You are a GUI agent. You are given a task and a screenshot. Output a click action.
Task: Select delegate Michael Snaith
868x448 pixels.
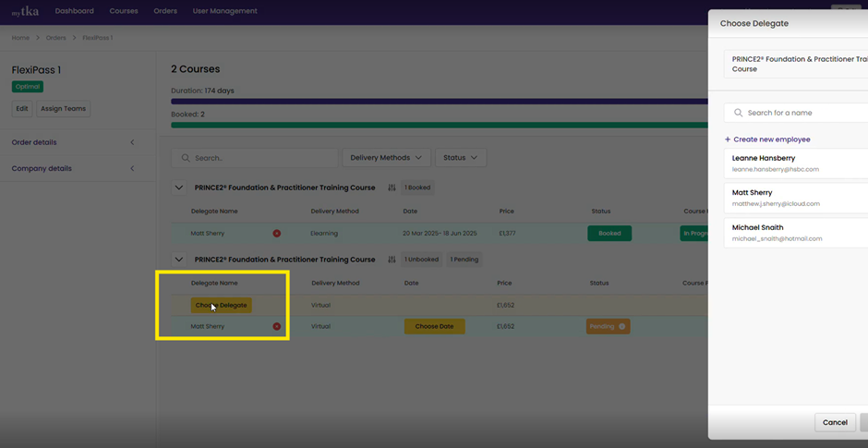pyautogui.click(x=795, y=233)
